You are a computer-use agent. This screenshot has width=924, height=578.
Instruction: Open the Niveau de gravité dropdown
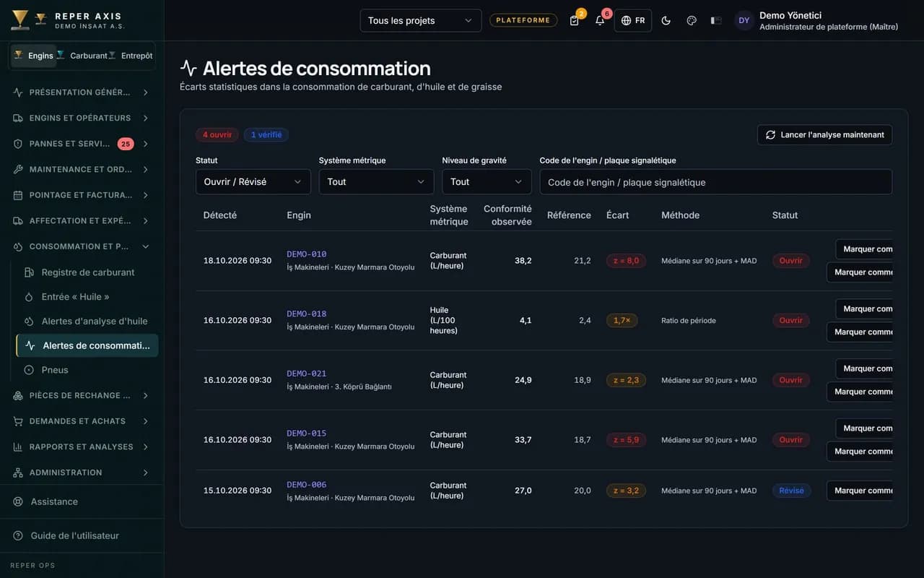[x=487, y=182]
